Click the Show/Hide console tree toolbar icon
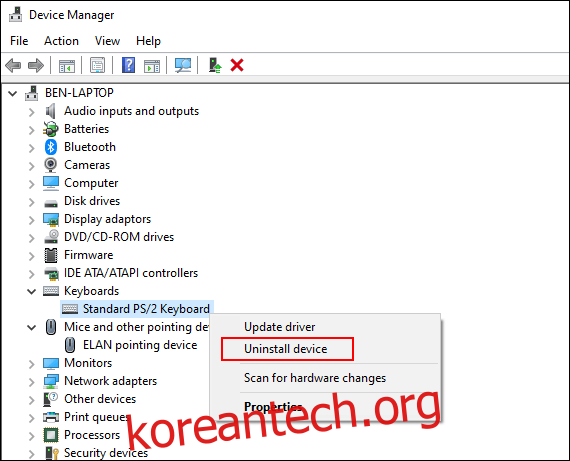Viewport: 570px width, 461px height. point(67,66)
